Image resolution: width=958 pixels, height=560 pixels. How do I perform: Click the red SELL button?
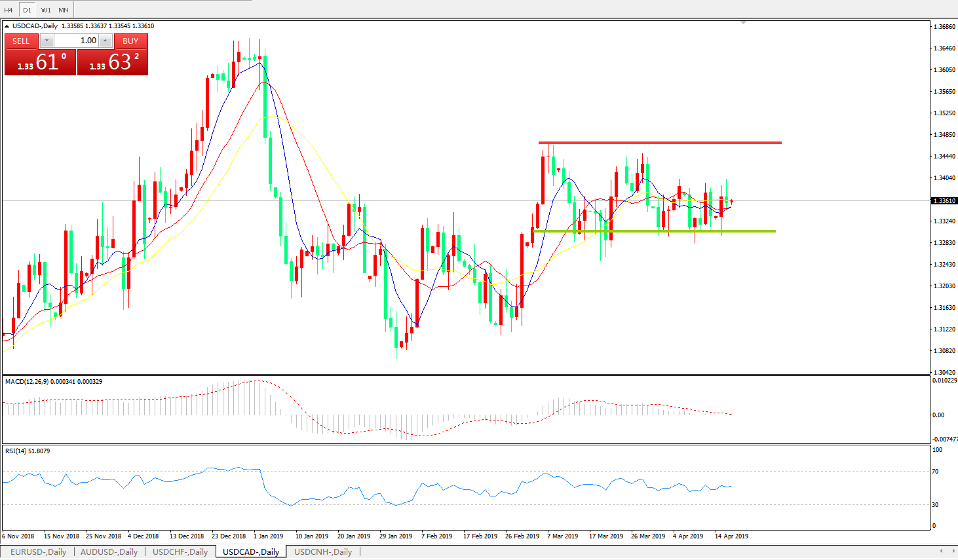click(21, 41)
